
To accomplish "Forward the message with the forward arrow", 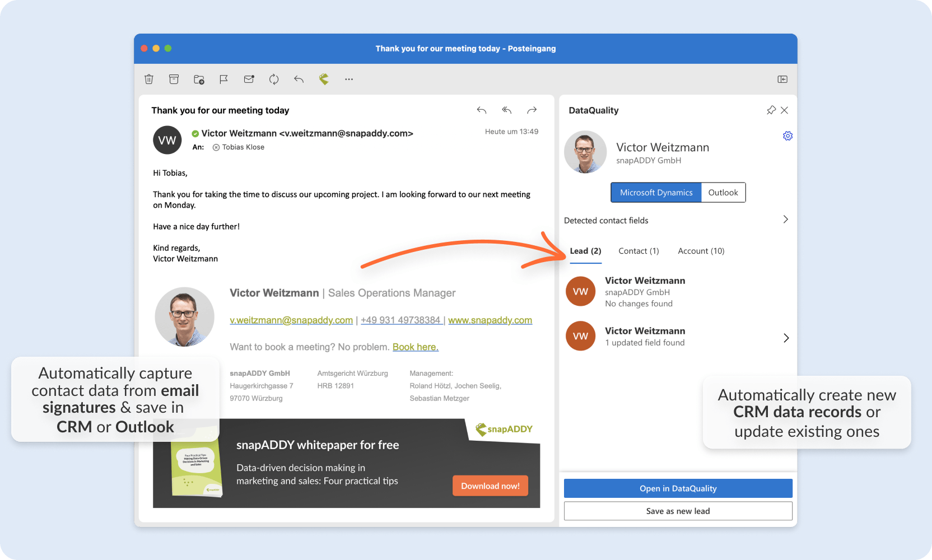I will click(x=532, y=110).
